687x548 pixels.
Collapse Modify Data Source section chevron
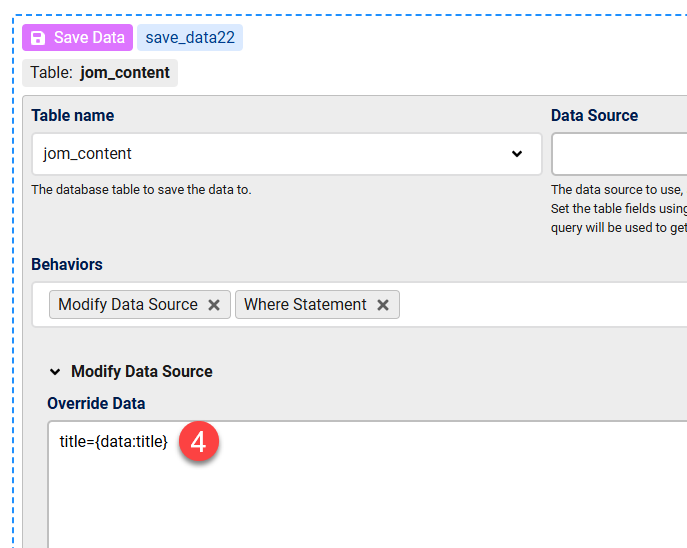tap(55, 372)
